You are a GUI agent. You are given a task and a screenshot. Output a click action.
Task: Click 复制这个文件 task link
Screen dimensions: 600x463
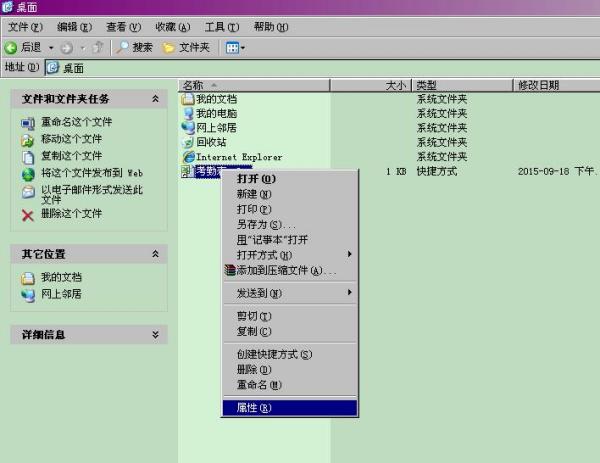click(72, 156)
